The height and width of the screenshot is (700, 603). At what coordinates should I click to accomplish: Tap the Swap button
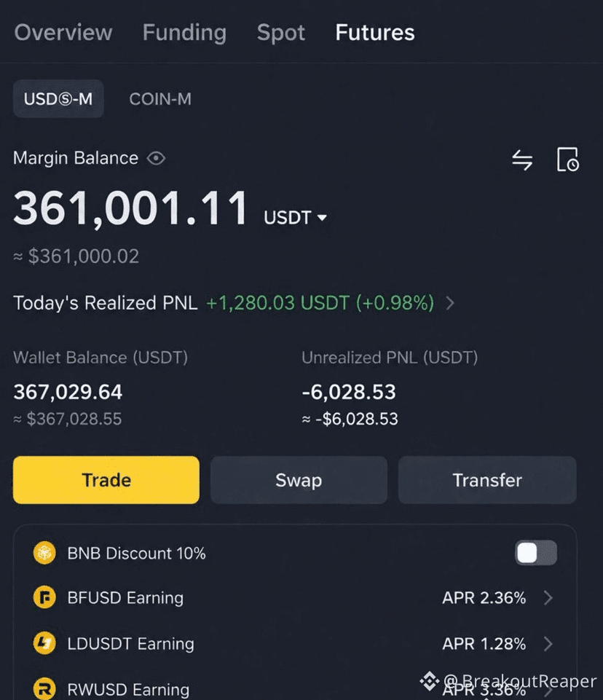tap(299, 480)
